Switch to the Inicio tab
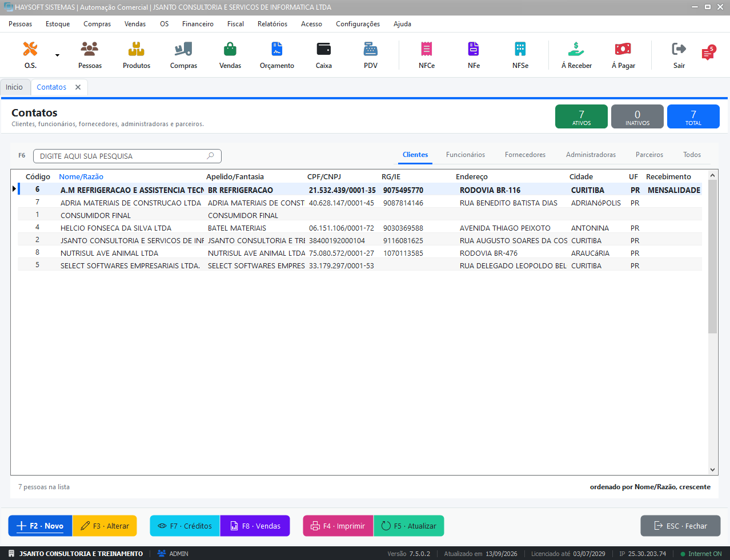The height and width of the screenshot is (560, 730). click(14, 87)
